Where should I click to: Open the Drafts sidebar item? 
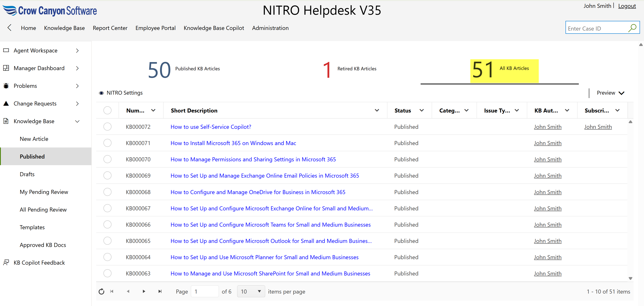27,174
